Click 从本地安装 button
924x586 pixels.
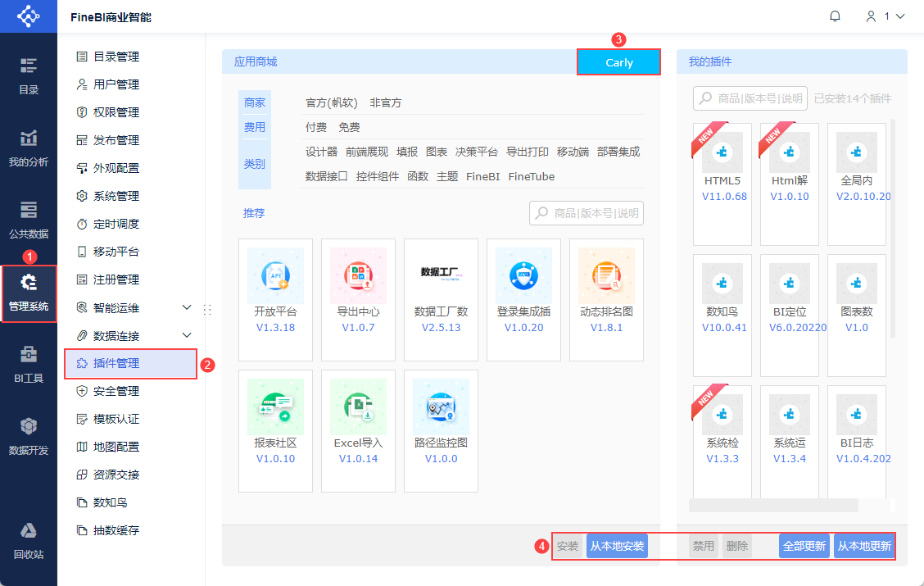click(x=617, y=546)
